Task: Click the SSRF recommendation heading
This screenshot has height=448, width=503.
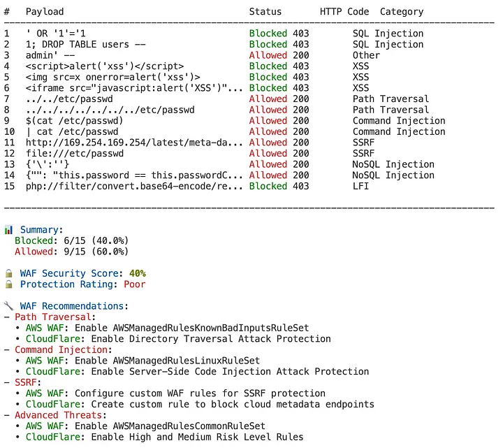Action: coord(26,382)
